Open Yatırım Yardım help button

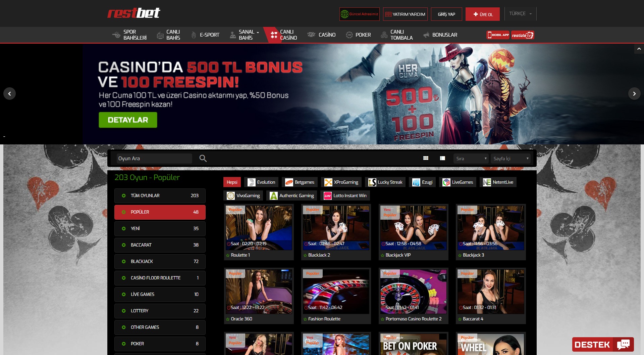[x=405, y=14]
